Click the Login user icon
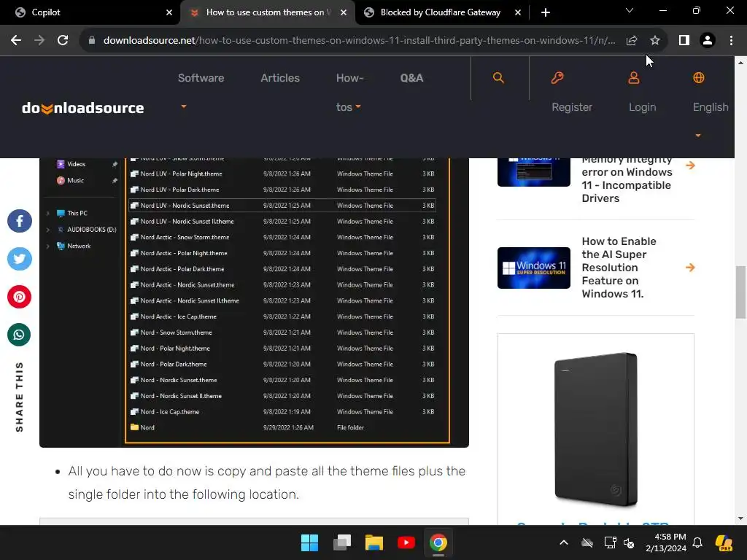Viewport: 747px width, 560px height. coord(634,77)
